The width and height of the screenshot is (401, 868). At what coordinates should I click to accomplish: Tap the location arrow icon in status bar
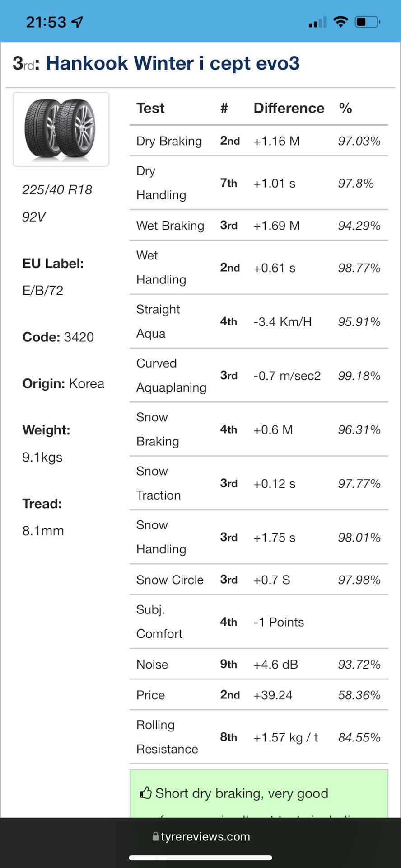78,22
